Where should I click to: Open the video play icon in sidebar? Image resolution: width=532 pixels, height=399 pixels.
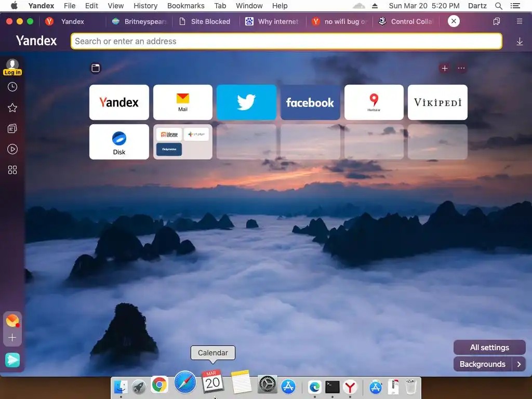point(12,149)
